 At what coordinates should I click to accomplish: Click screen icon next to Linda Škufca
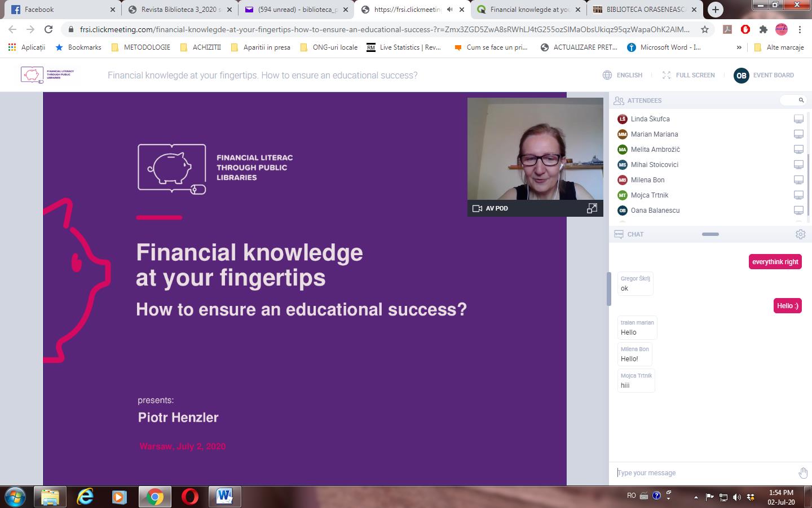pyautogui.click(x=798, y=119)
